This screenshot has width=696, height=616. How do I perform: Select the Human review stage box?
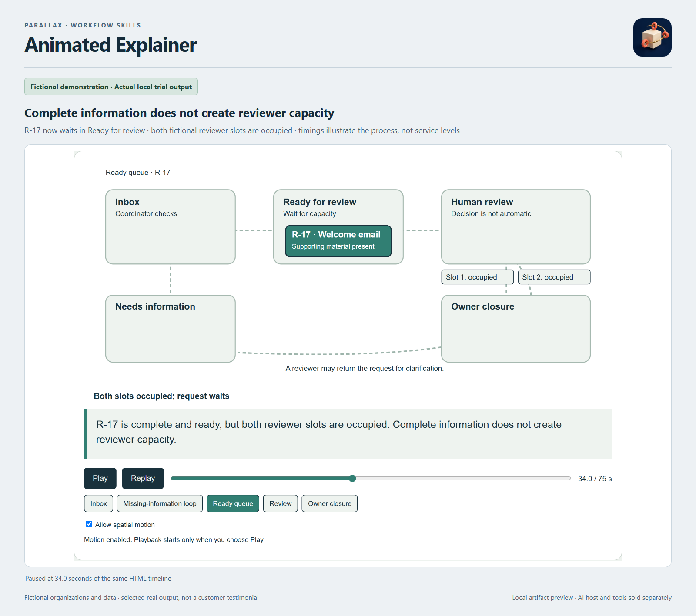[516, 226]
